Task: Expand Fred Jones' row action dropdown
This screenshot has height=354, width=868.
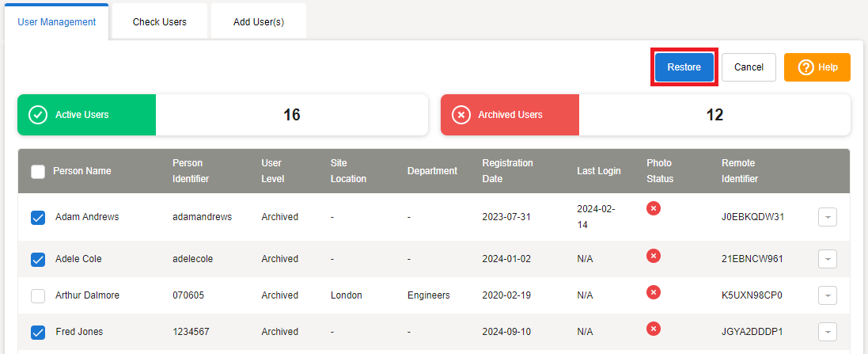Action: [827, 332]
